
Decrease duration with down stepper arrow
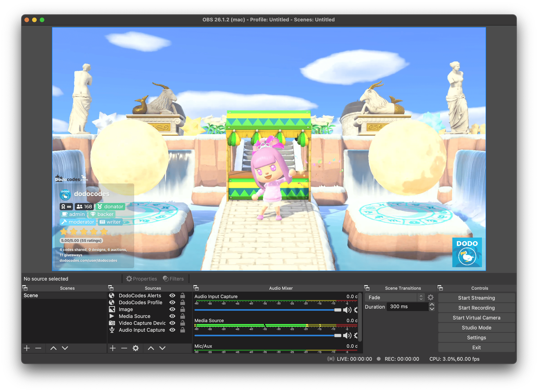click(432, 309)
